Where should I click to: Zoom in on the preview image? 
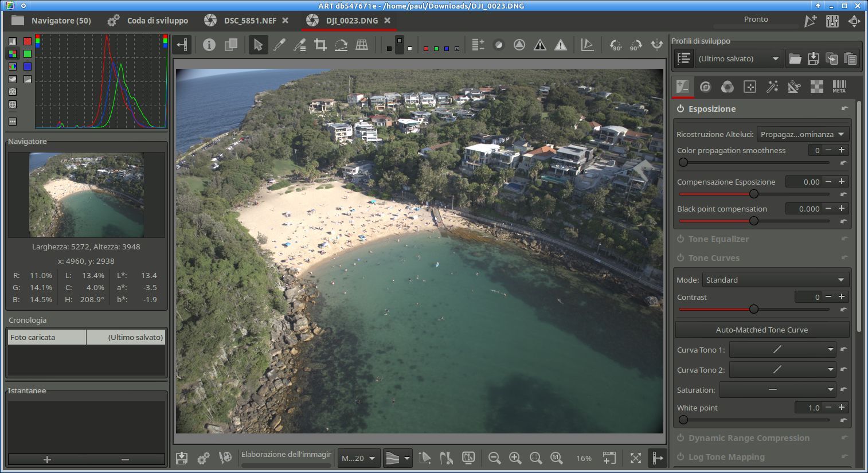(x=515, y=458)
